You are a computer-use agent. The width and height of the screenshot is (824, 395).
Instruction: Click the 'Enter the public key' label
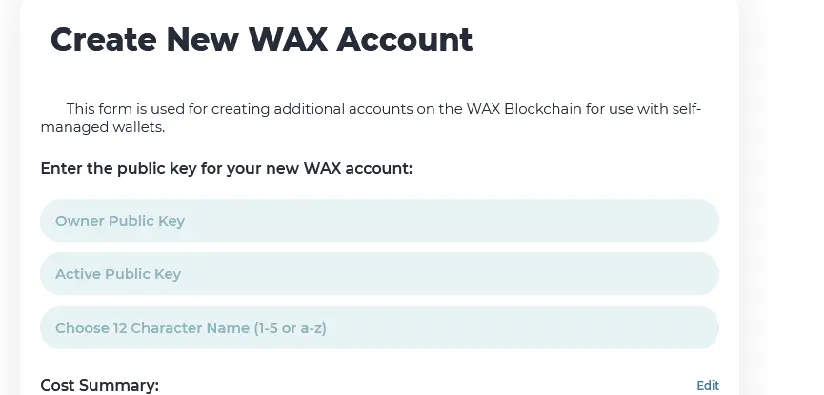[x=226, y=169]
